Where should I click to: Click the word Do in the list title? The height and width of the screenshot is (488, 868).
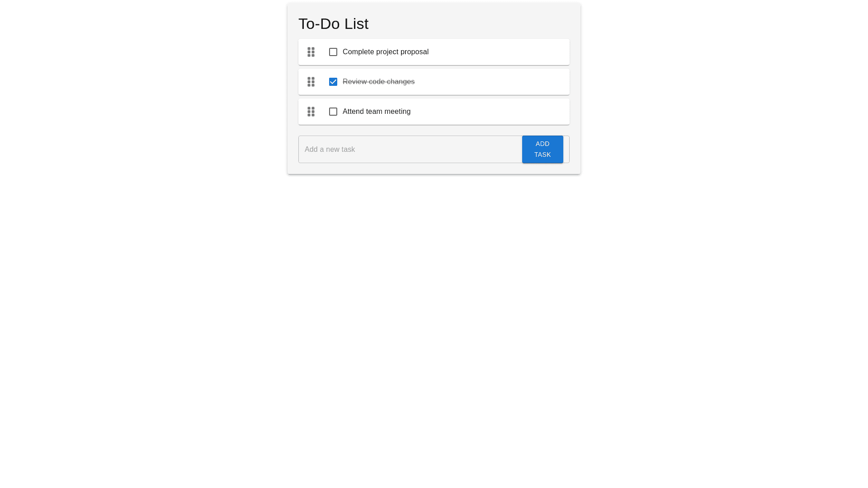[x=333, y=24]
